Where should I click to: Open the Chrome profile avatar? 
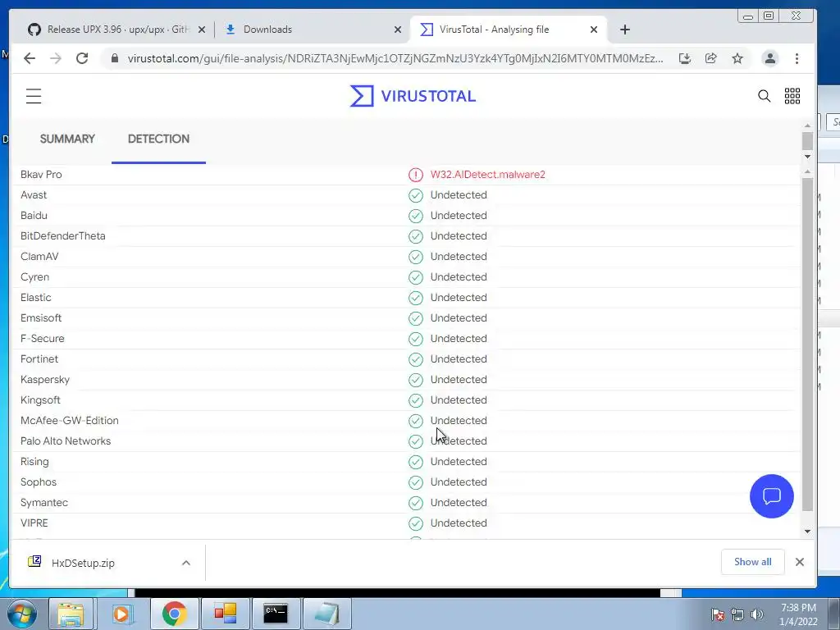click(x=769, y=58)
